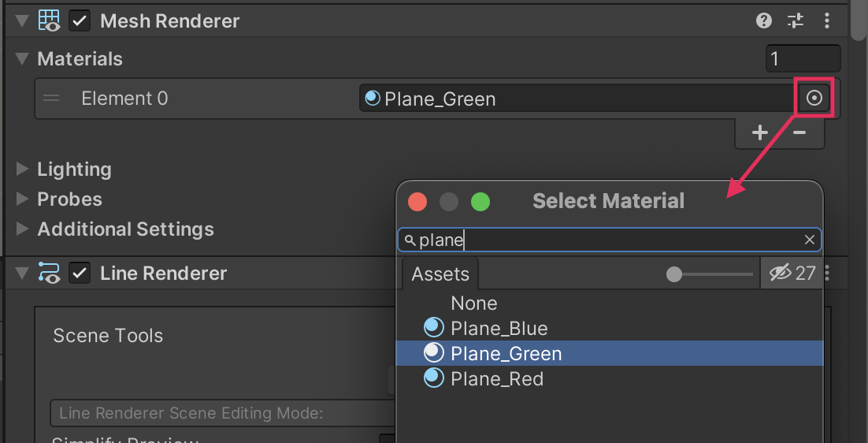This screenshot has width=868, height=443.
Task: Click the material object picker circle icon
Action: coord(815,99)
